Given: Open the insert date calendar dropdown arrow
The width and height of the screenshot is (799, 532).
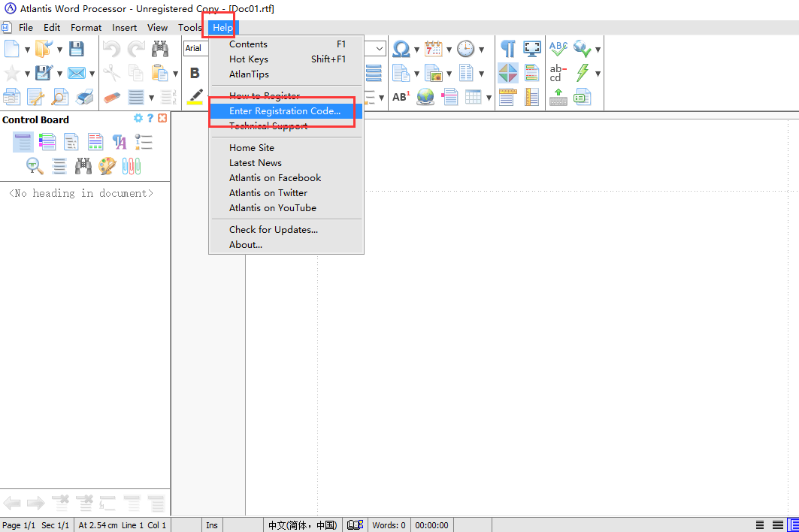Looking at the screenshot, I should tap(449, 50).
